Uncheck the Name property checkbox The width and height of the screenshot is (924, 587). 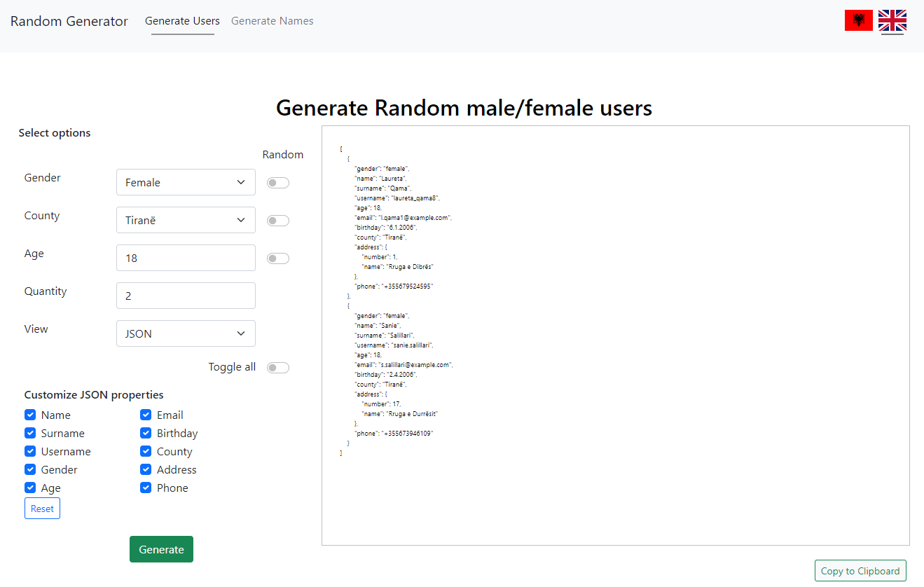tap(30, 415)
